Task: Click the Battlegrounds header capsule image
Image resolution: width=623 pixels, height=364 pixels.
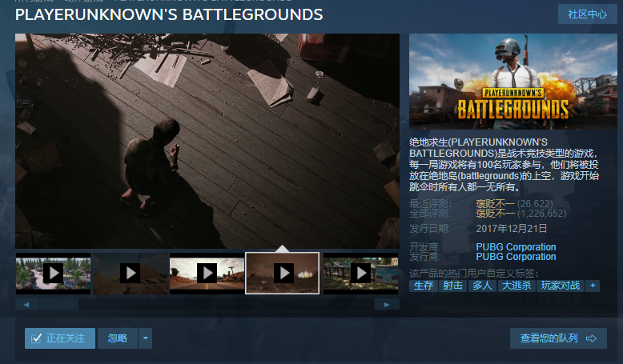Action: [513, 82]
